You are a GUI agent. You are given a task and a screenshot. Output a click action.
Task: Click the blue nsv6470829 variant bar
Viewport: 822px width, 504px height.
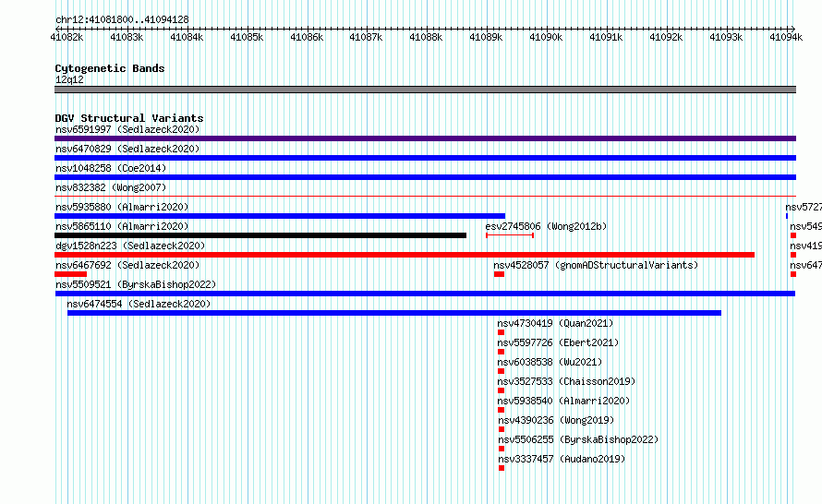tap(425, 158)
